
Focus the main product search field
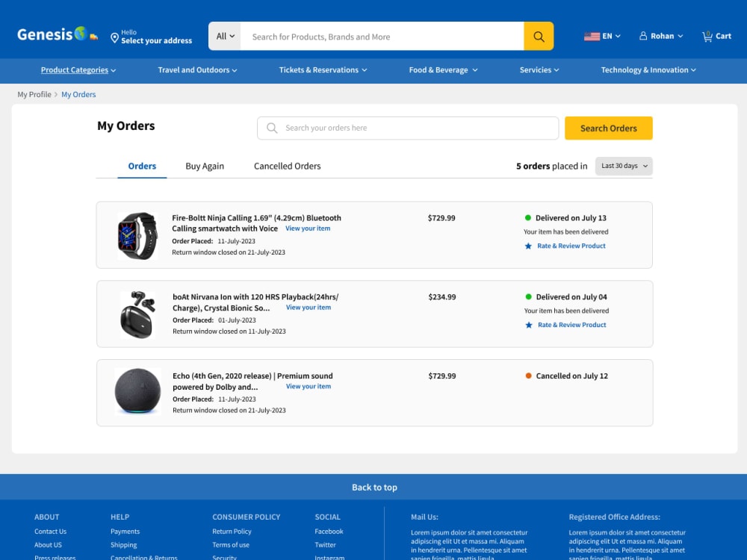click(382, 36)
